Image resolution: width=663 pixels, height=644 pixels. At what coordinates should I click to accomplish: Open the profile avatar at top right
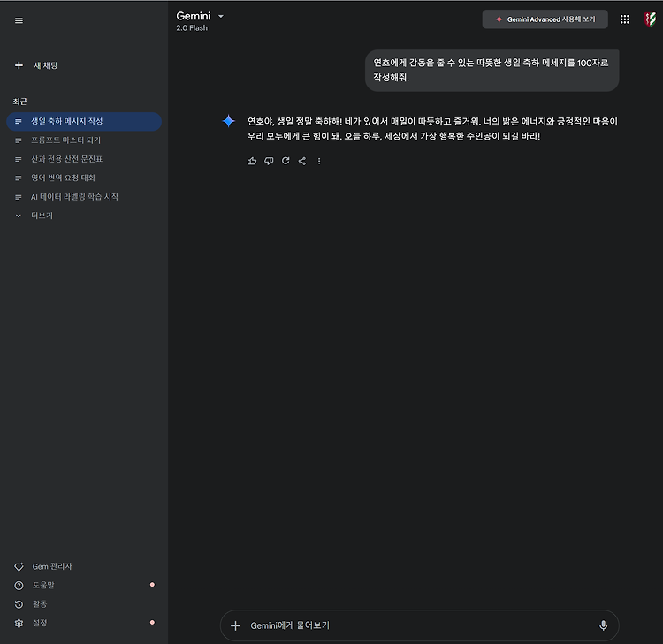pyautogui.click(x=650, y=19)
